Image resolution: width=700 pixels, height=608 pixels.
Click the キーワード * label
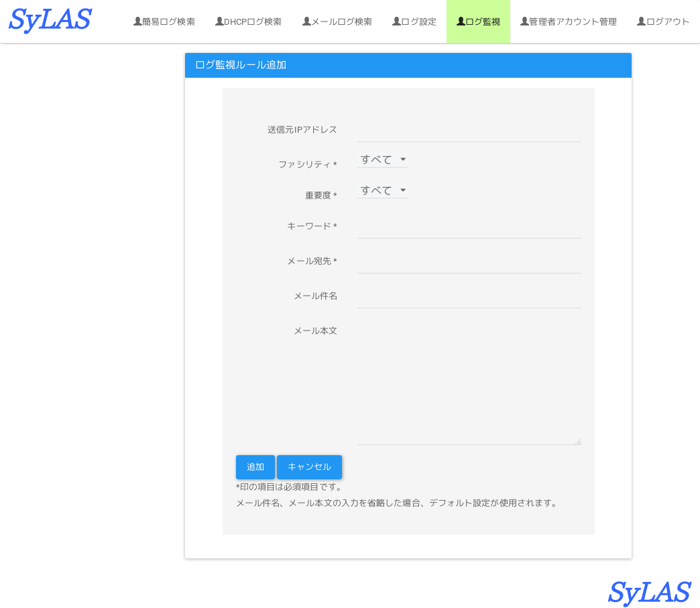(x=312, y=226)
